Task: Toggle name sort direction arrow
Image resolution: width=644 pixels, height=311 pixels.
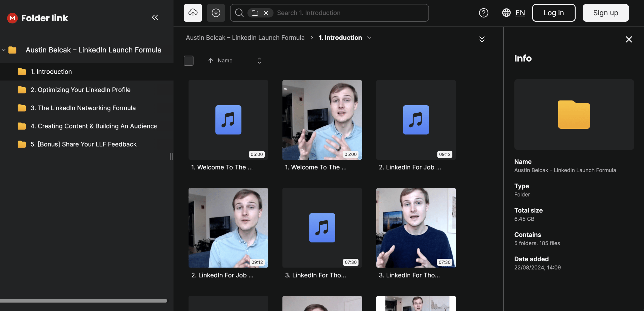Action: coord(211,61)
